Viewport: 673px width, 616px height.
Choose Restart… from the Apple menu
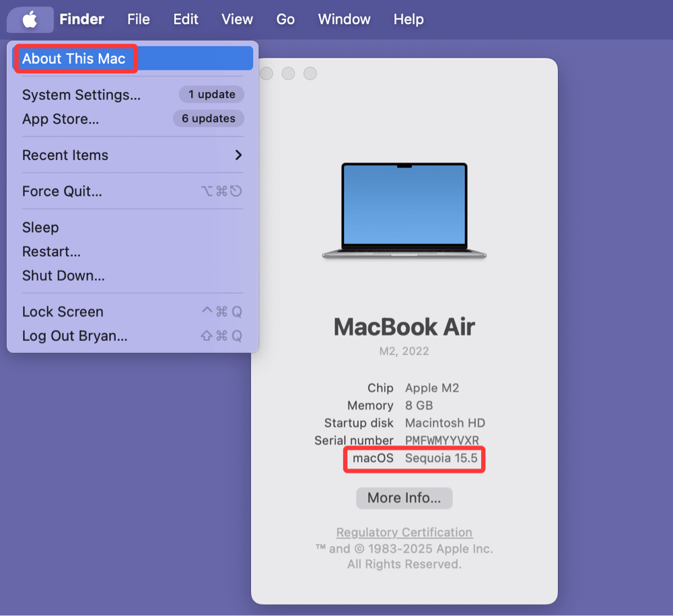(x=133, y=252)
